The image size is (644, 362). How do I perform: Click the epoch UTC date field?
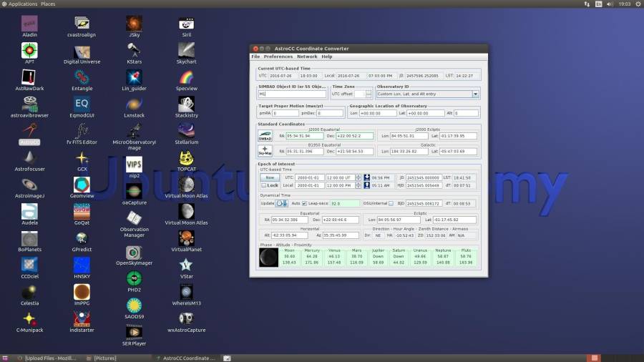point(309,177)
